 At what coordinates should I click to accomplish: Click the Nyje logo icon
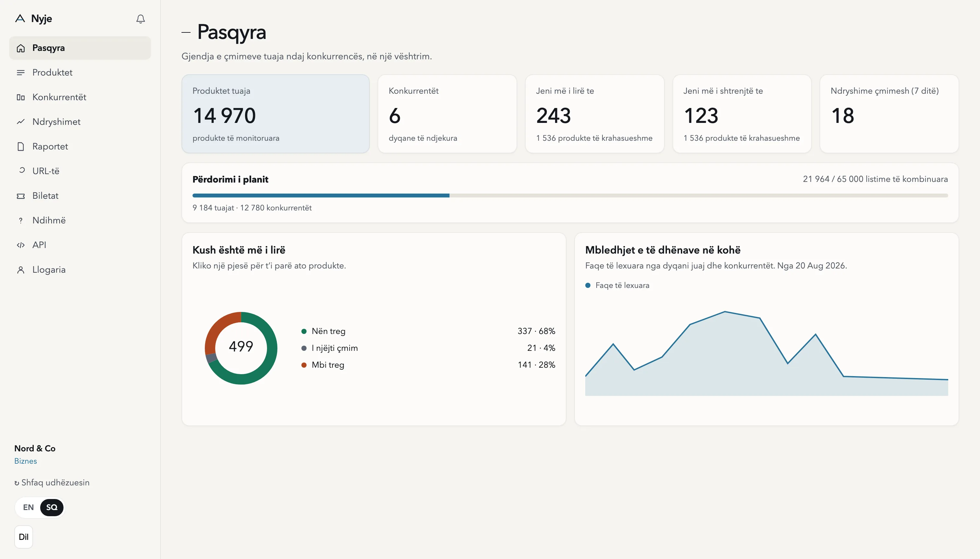20,18
